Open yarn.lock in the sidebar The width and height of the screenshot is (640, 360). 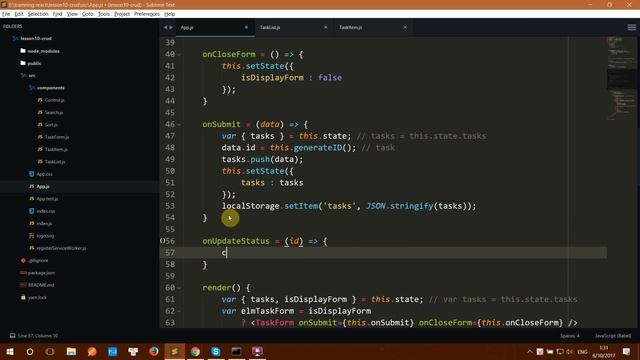(37, 297)
